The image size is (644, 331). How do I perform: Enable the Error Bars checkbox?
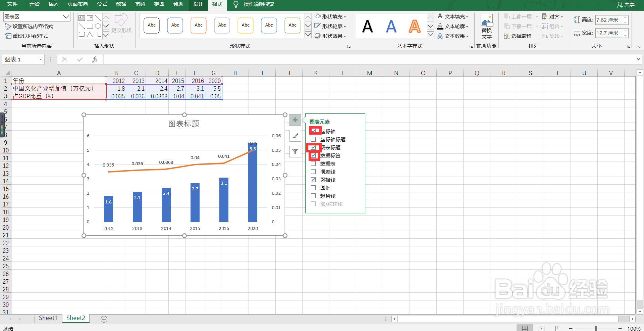313,172
